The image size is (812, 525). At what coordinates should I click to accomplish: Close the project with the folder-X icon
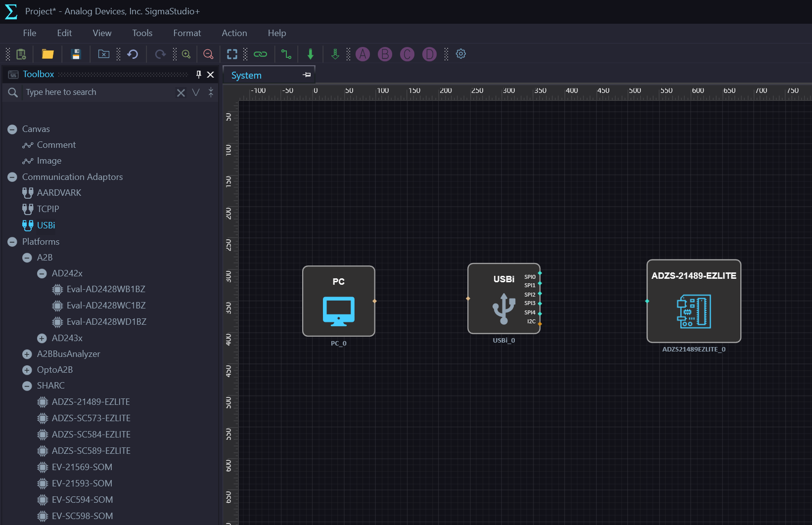point(104,54)
